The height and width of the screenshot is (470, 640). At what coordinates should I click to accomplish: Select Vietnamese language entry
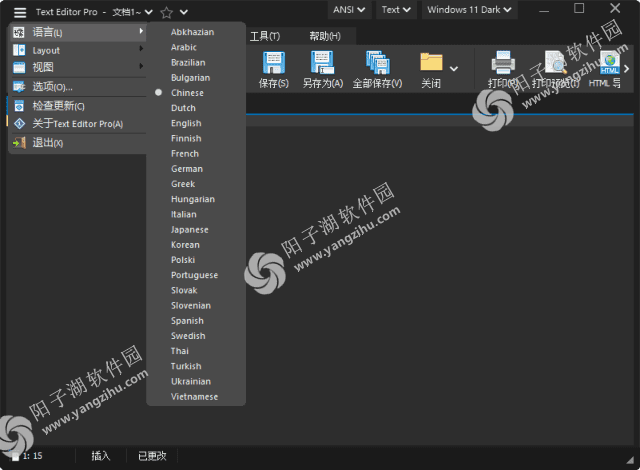click(196, 397)
